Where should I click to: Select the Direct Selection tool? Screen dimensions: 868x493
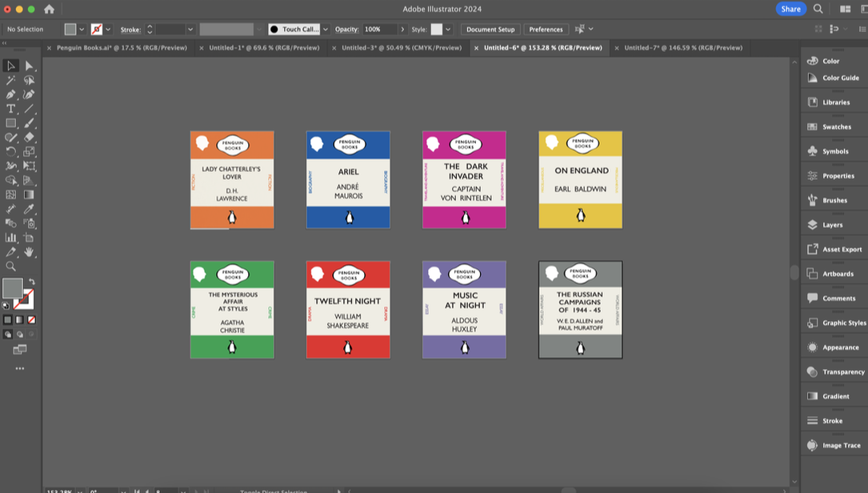pos(30,66)
